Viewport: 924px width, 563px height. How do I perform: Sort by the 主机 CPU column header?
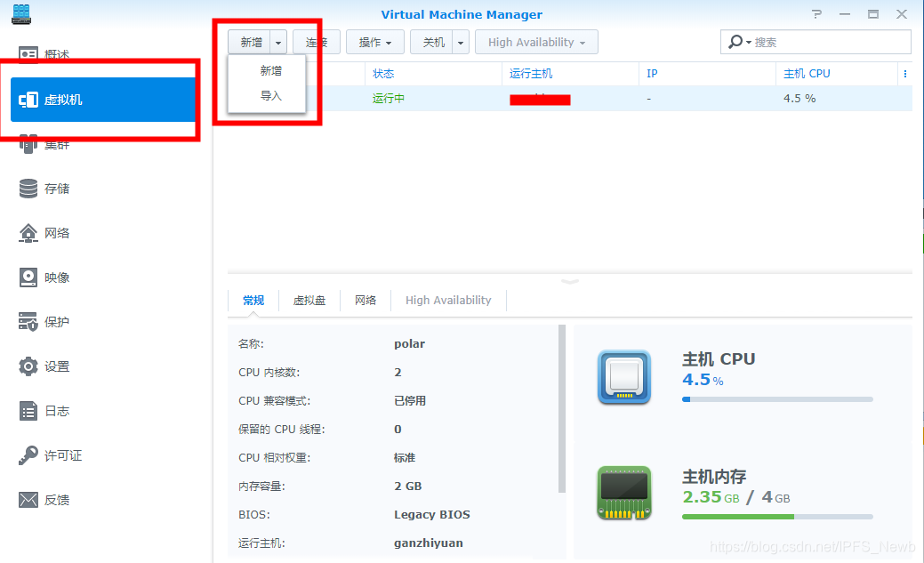coord(837,74)
